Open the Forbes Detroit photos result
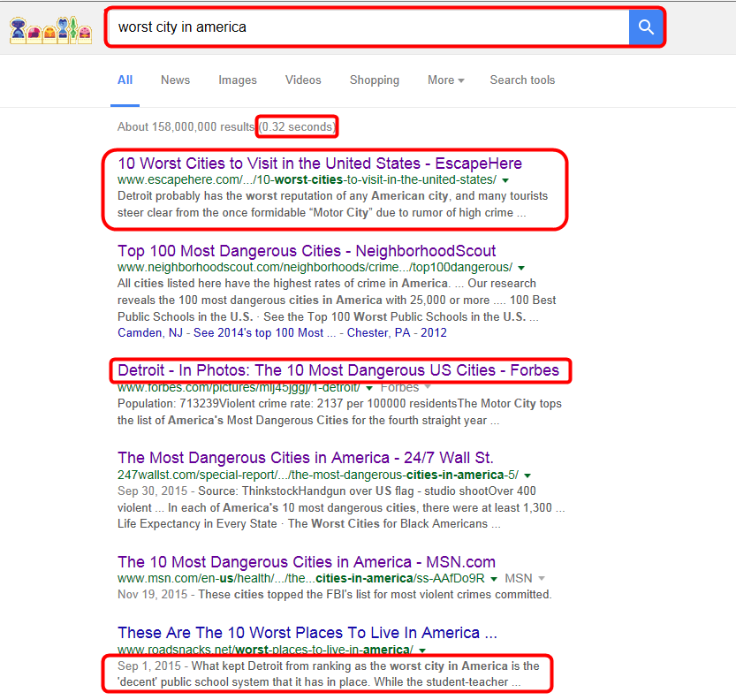 [x=338, y=370]
